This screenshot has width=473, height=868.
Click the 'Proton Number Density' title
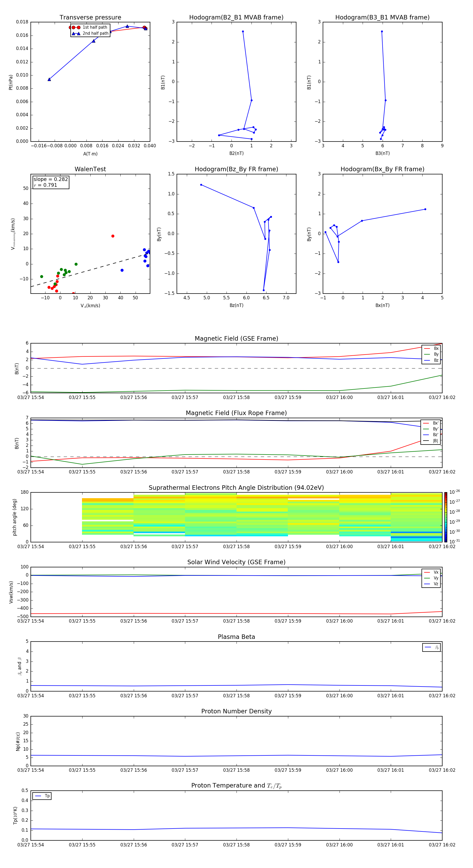(x=236, y=711)
